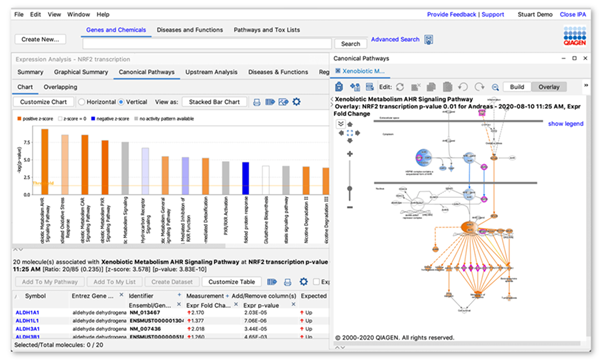600x360 pixels.
Task: Collapse the pathway navigation controls chevron
Action: point(340,124)
